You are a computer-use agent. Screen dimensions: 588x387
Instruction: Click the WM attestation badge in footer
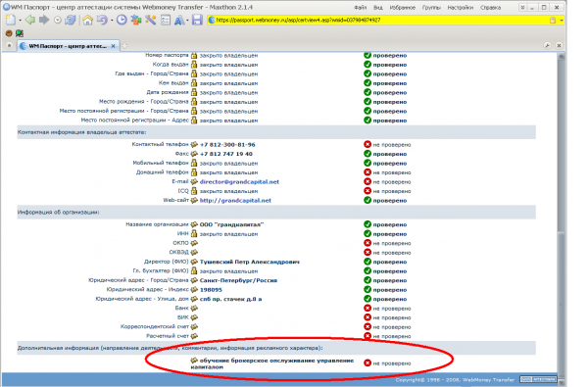(538, 379)
